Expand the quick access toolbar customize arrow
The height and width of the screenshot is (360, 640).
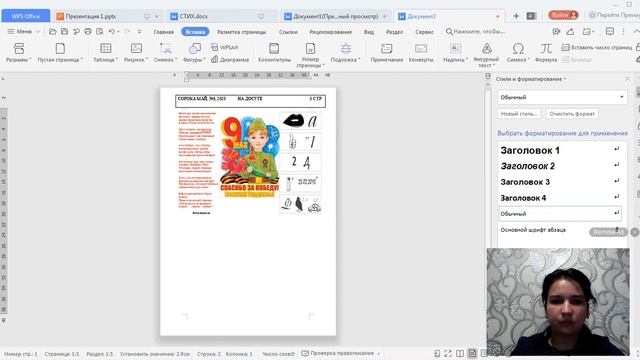[x=140, y=31]
